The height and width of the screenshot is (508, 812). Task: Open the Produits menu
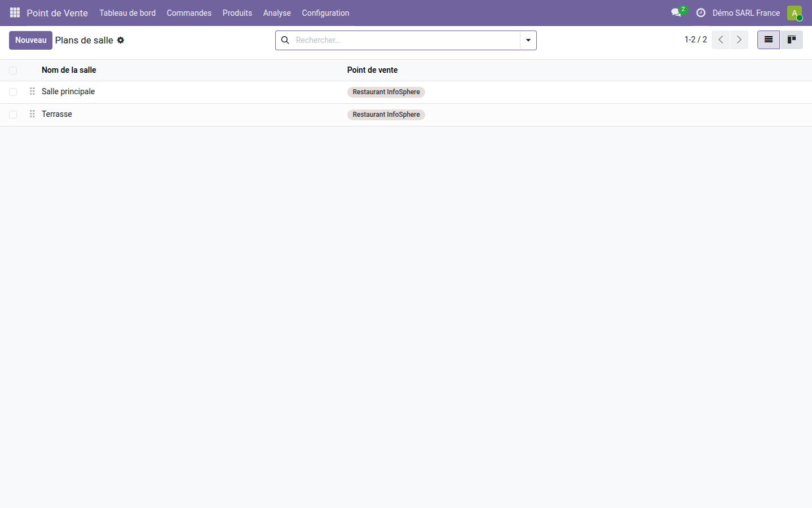237,12
